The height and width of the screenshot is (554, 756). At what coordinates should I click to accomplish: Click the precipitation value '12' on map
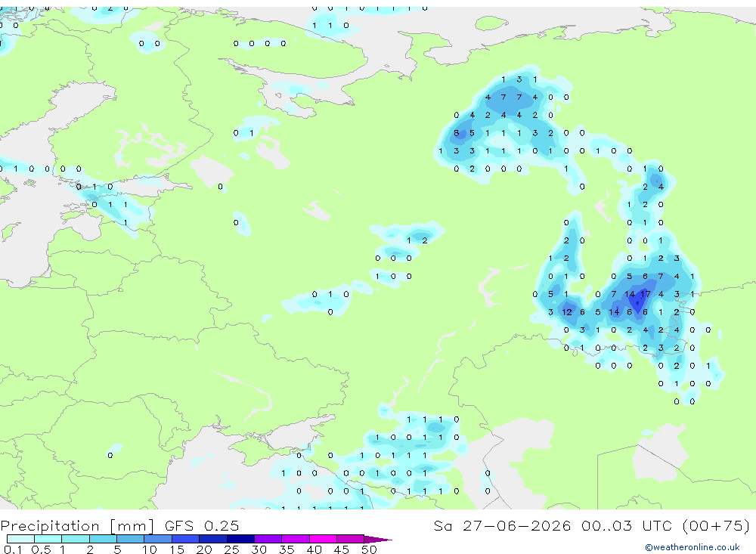[566, 312]
